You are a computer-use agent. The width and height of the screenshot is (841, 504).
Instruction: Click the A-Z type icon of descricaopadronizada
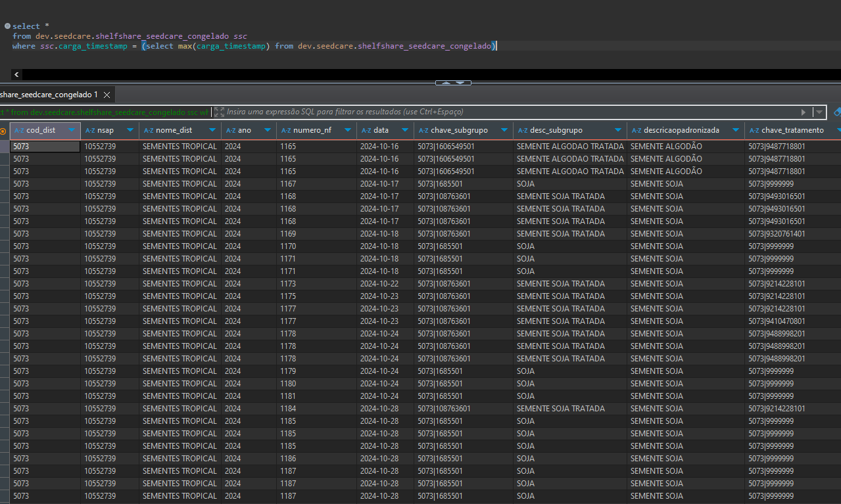637,131
